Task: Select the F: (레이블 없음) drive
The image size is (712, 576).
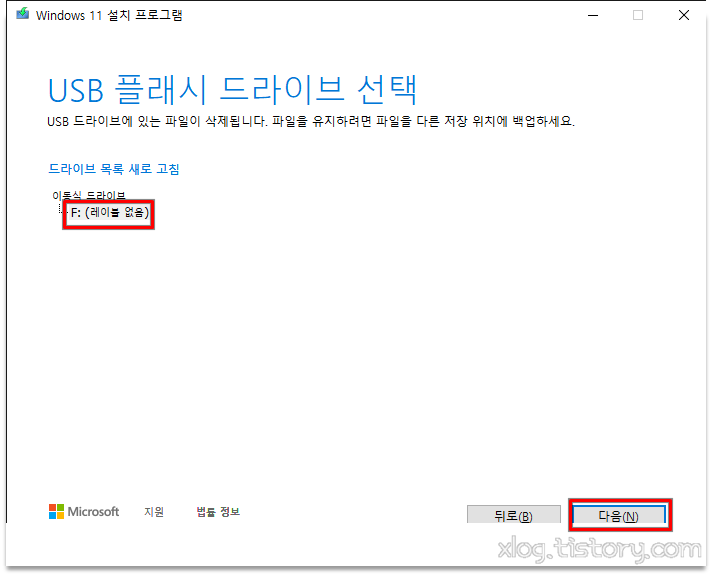Action: tap(109, 212)
